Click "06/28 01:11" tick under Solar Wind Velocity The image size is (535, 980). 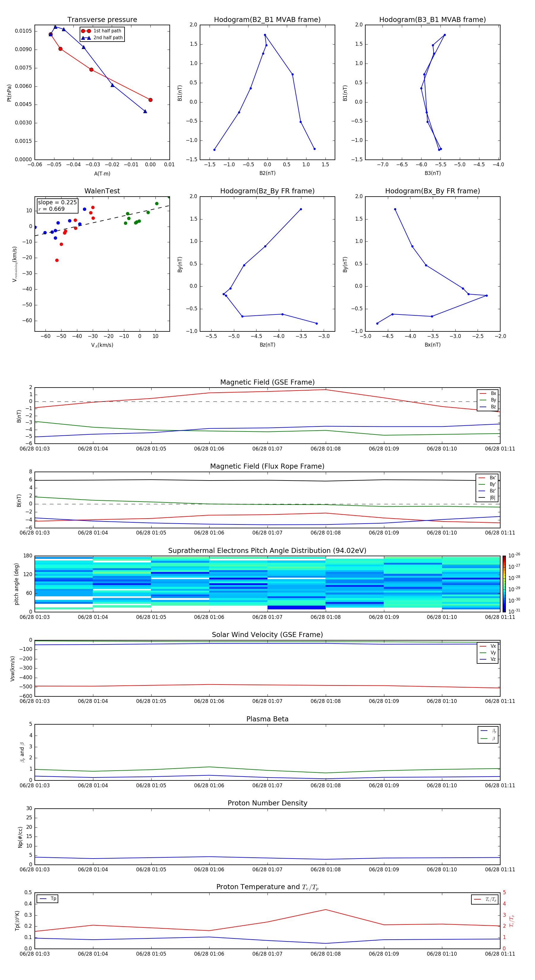[x=500, y=701]
